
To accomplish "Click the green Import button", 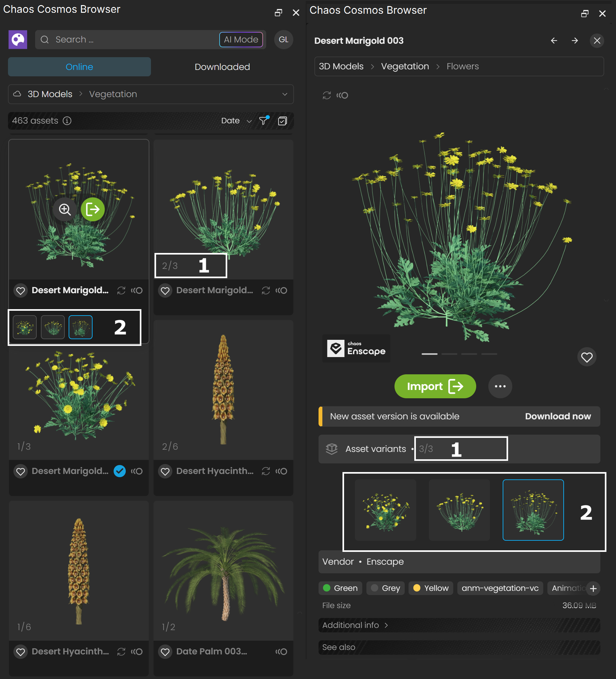I will coord(435,386).
